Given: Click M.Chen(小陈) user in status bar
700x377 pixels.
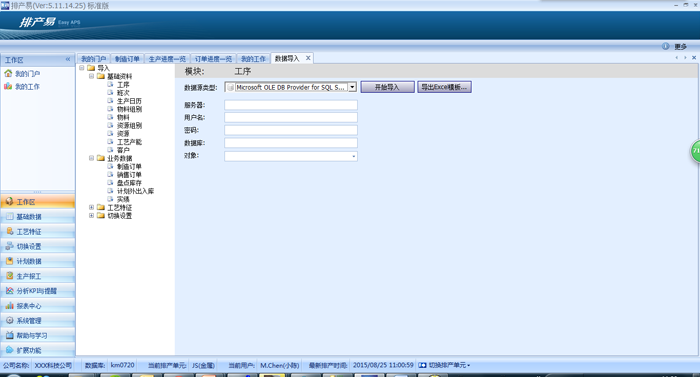Looking at the screenshot, I should coord(279,365).
